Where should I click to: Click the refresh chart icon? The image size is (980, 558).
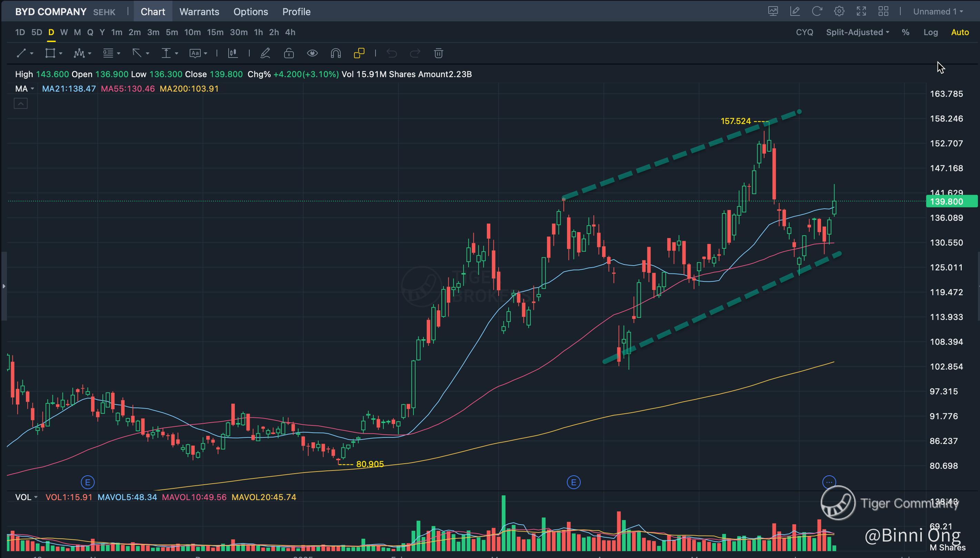[817, 11]
